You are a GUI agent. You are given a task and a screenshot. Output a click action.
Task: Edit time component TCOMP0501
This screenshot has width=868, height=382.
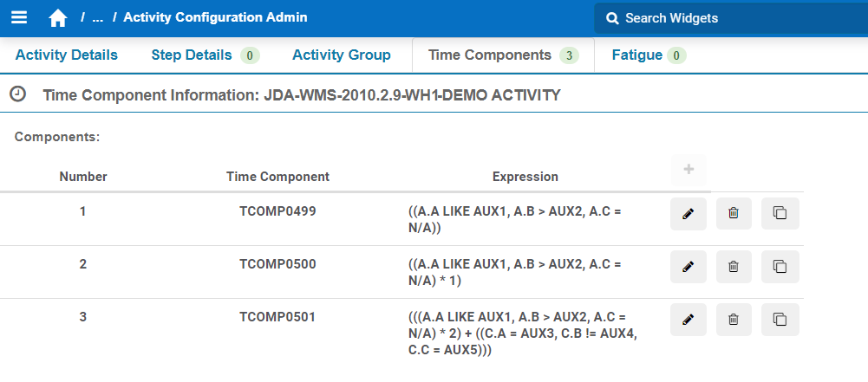coord(689,320)
